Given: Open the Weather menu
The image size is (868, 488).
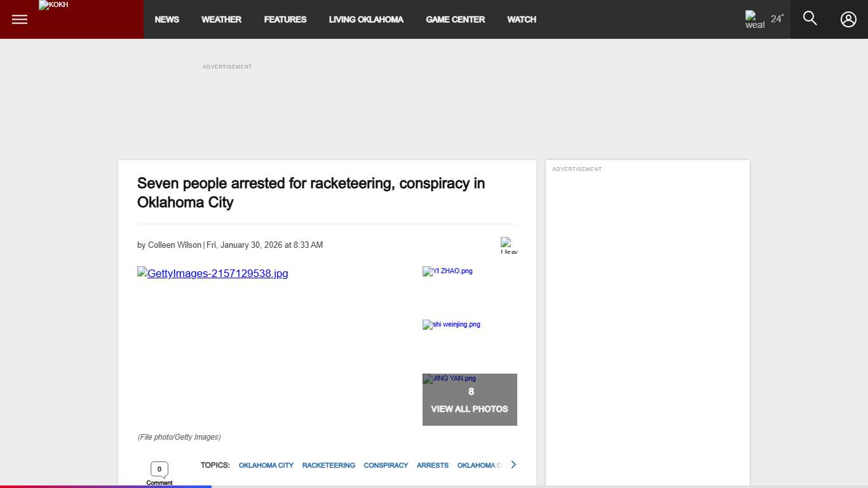Looking at the screenshot, I should coord(221,20).
